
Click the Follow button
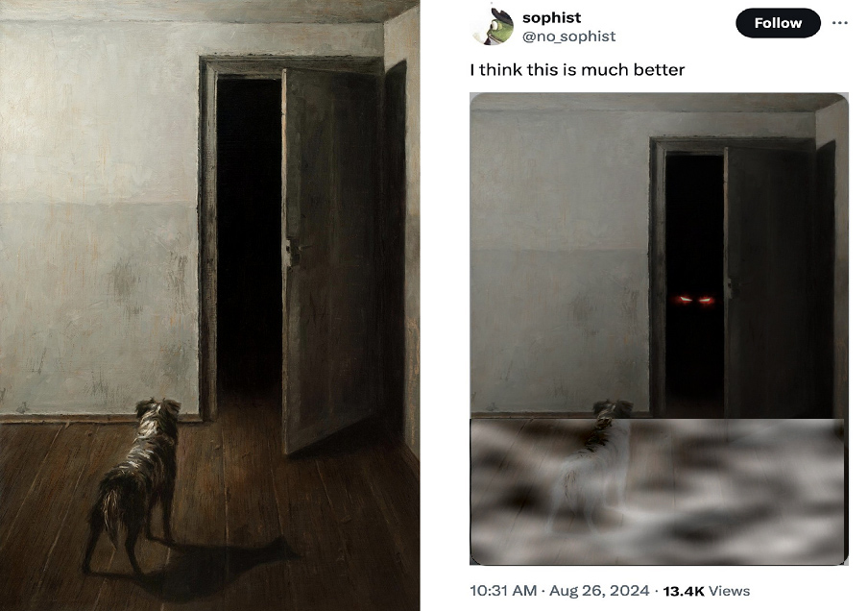click(x=778, y=23)
